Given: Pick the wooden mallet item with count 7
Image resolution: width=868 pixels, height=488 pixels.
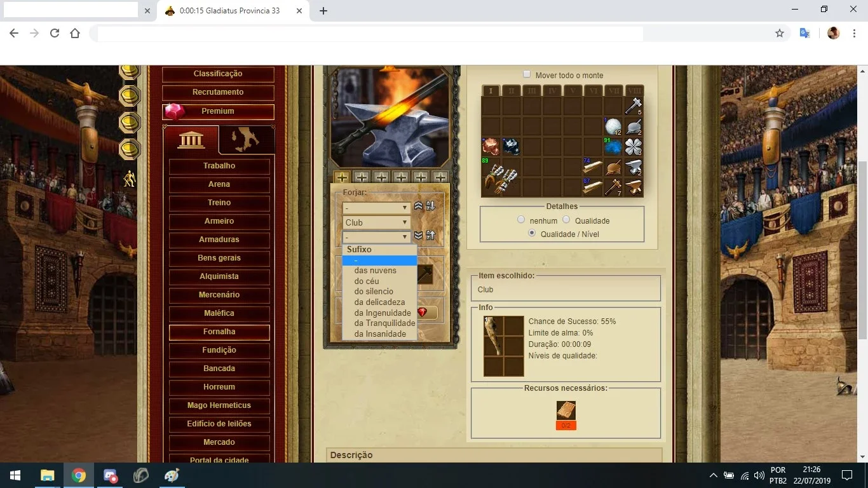Looking at the screenshot, I should click(x=613, y=187).
